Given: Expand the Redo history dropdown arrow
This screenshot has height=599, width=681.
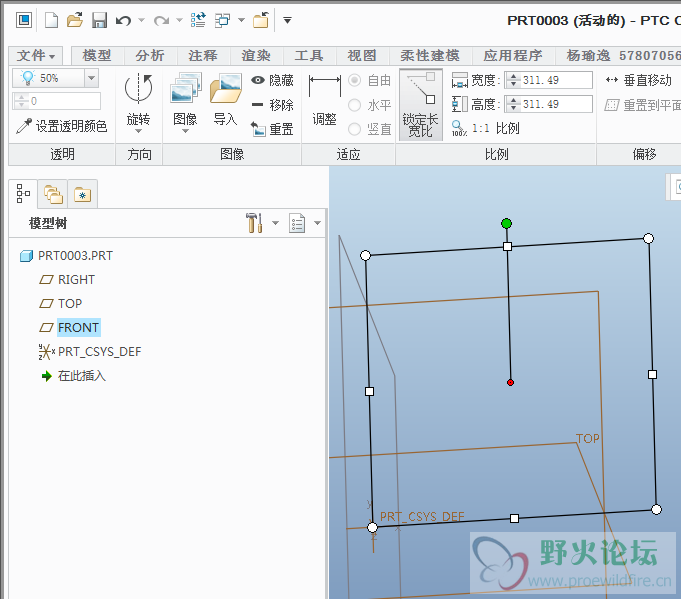Looking at the screenshot, I should (179, 20).
